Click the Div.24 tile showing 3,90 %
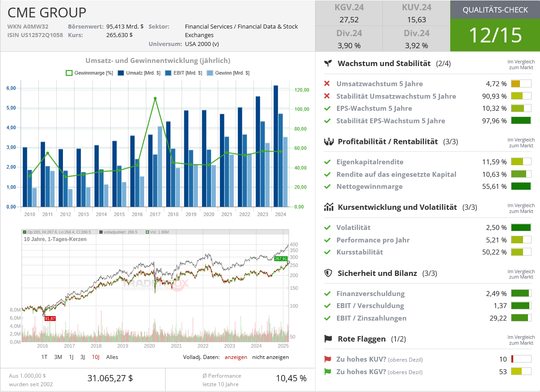Viewport: 540px width, 392px height. [349, 39]
